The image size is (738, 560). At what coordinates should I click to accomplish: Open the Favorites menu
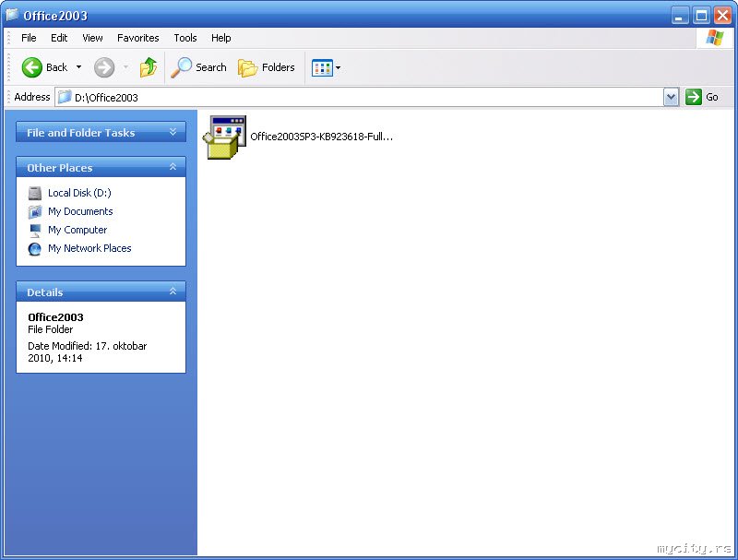pos(137,38)
